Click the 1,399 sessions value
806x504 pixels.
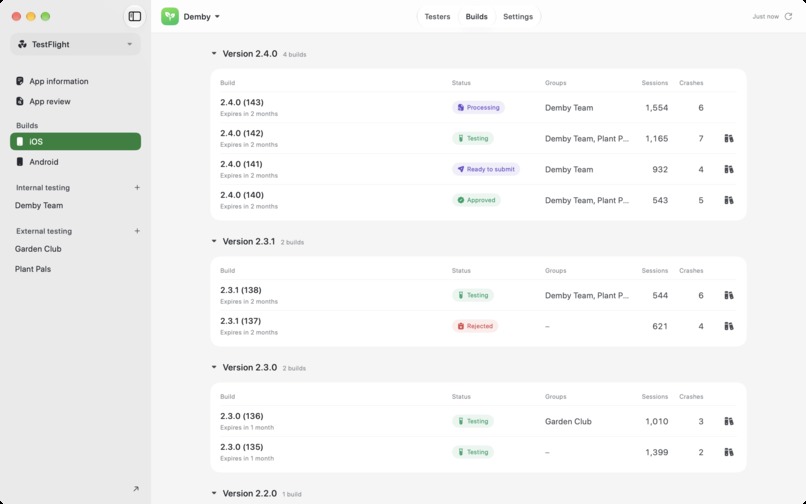[656, 452]
